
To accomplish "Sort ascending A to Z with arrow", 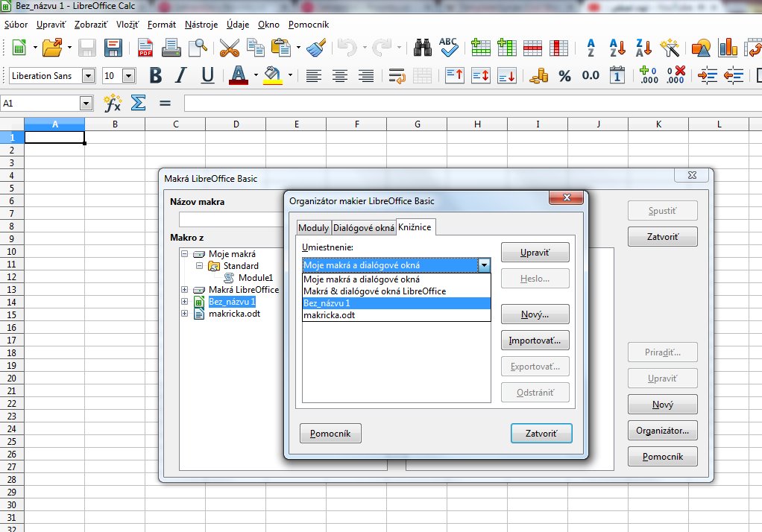I will pos(617,48).
